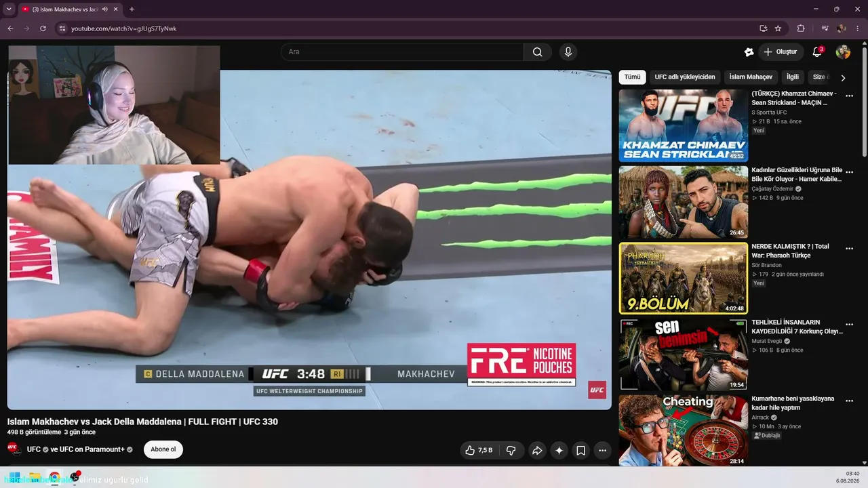Go back to the previous page
This screenshot has height=488, width=868.
coord(10,28)
